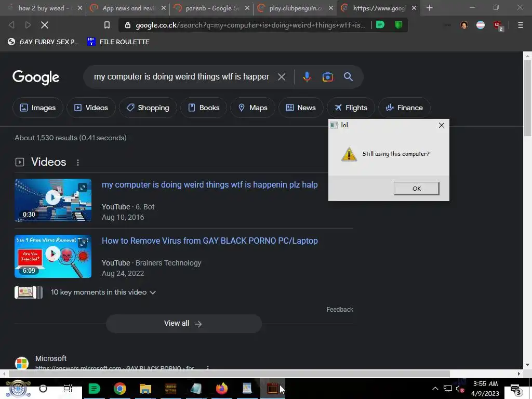Viewport: 532px width, 399px height.
Task: Filter results by Shopping
Action: (x=148, y=108)
